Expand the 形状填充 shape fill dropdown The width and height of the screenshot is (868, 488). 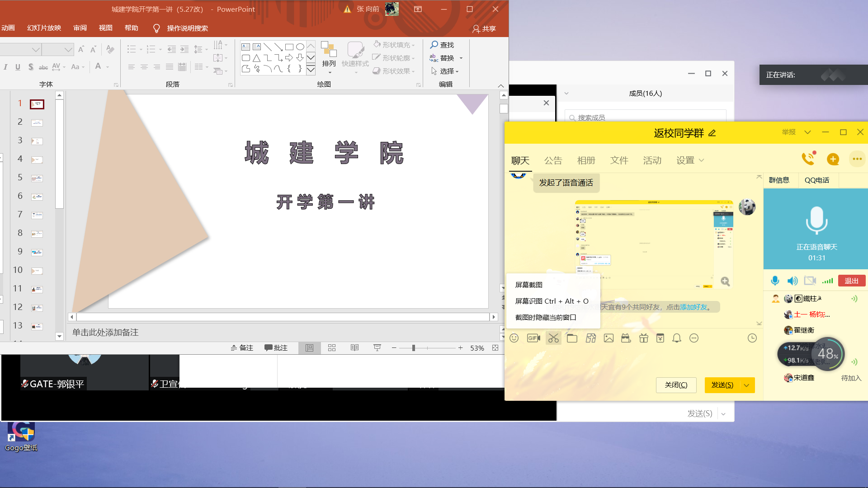click(x=413, y=45)
